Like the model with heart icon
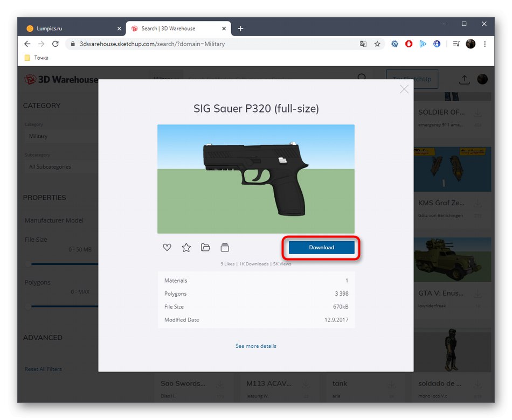This screenshot has width=512, height=420. [167, 247]
